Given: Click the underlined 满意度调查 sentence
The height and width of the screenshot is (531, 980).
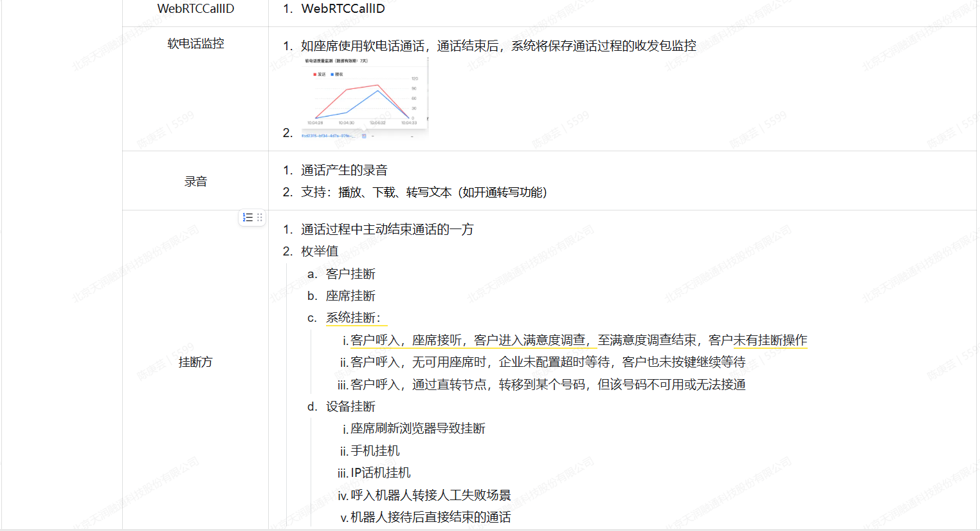Looking at the screenshot, I should (x=578, y=340).
